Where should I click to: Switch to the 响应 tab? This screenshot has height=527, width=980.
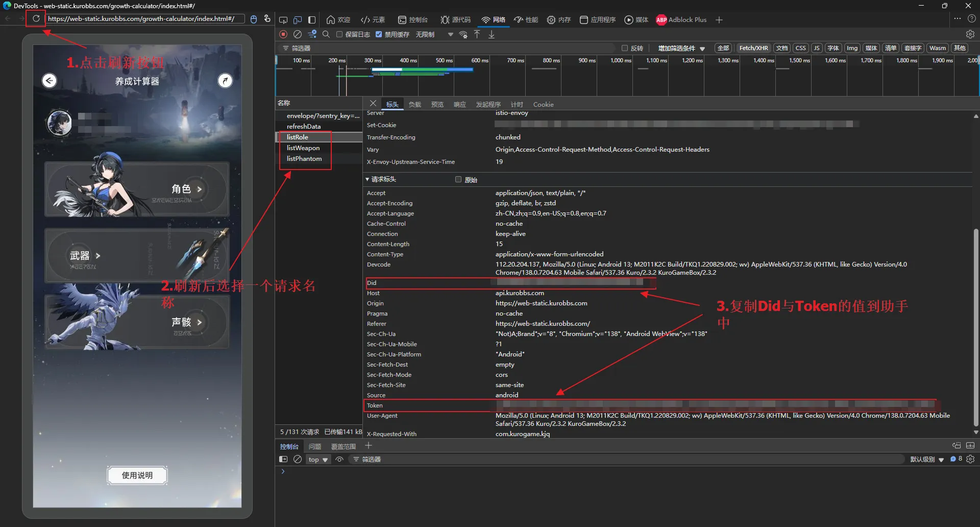pos(460,104)
